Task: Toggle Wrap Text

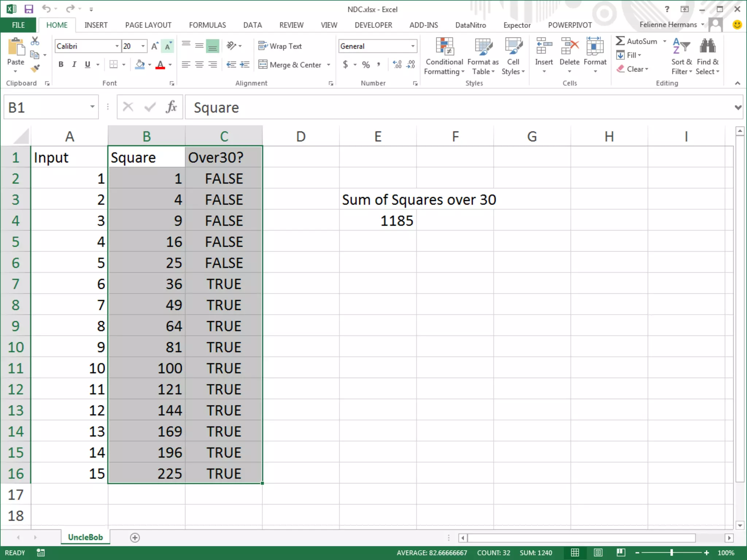Action: point(280,46)
